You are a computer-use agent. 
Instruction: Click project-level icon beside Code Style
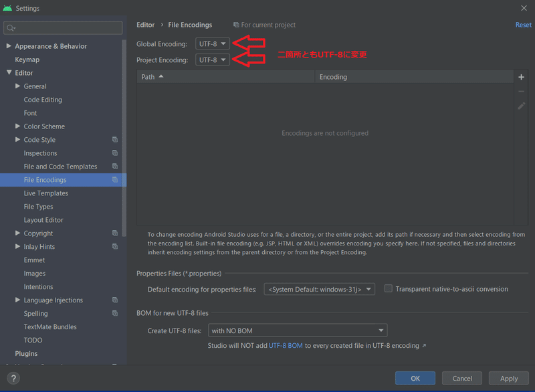(x=115, y=140)
